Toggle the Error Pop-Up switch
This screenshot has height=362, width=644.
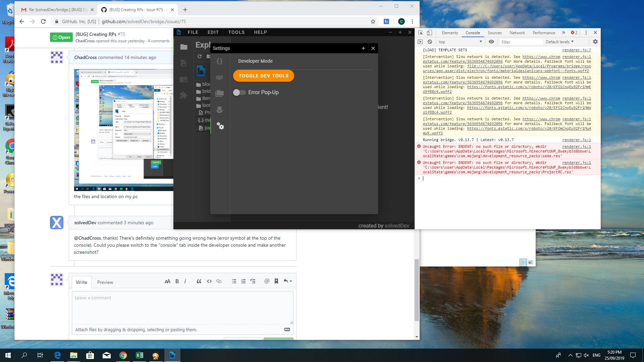click(239, 92)
